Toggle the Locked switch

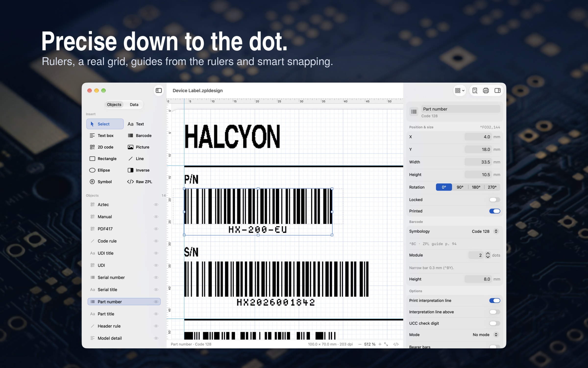[495, 200]
